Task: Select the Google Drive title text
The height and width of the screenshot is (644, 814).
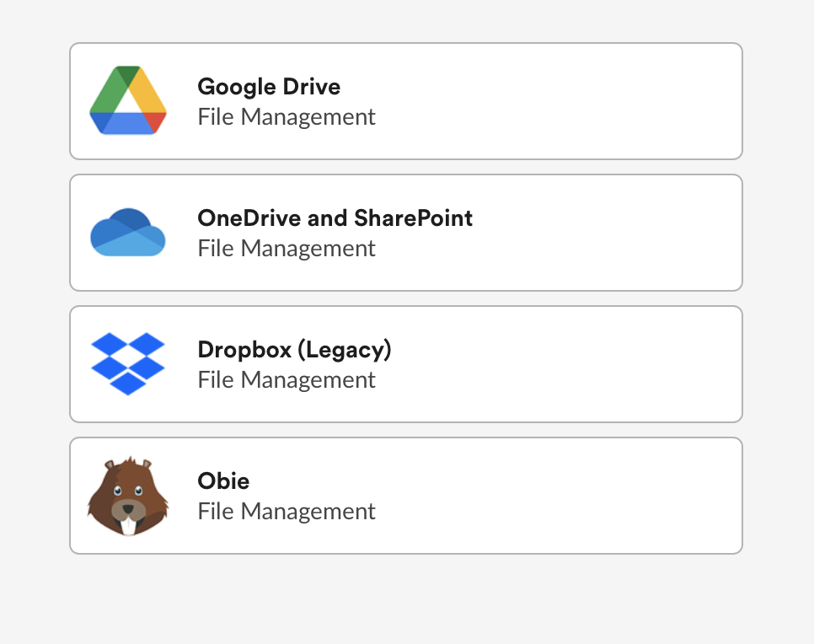Action: pyautogui.click(x=269, y=86)
